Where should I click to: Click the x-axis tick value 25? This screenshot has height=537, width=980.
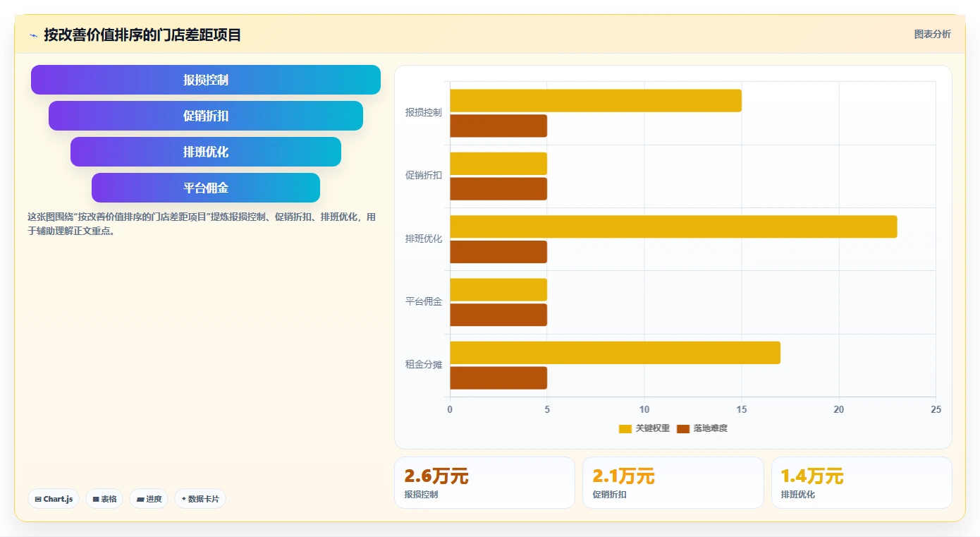click(936, 409)
